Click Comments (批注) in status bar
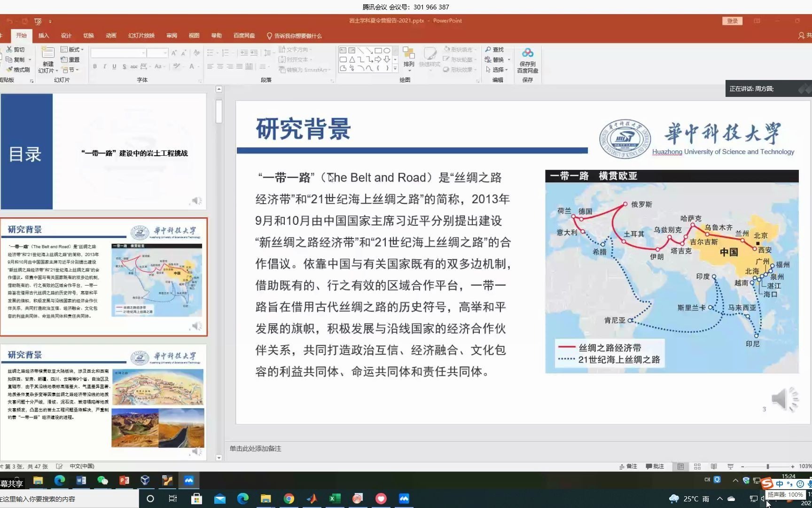 (655, 467)
